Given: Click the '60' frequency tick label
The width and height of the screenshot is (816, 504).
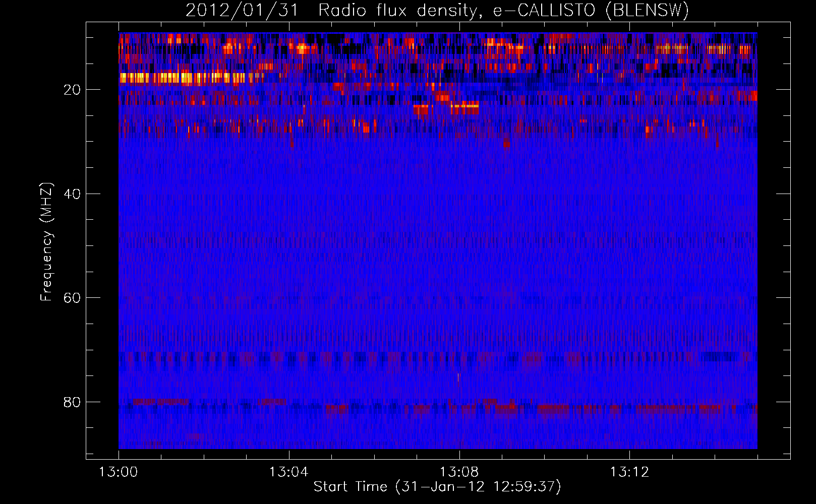Looking at the screenshot, I should pos(72,298).
